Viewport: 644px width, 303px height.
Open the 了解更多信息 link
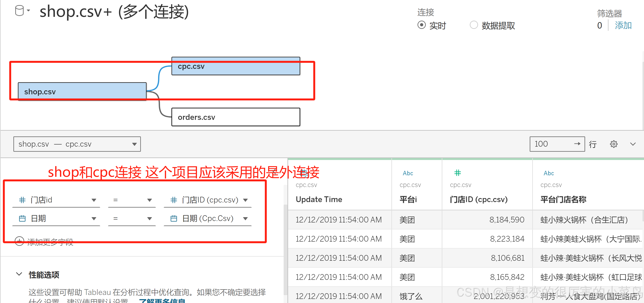[162, 301]
